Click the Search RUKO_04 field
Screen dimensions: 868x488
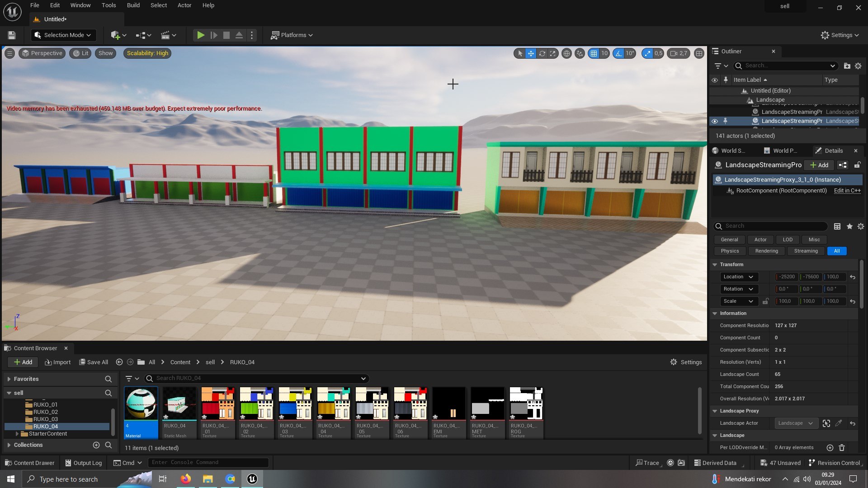257,379
